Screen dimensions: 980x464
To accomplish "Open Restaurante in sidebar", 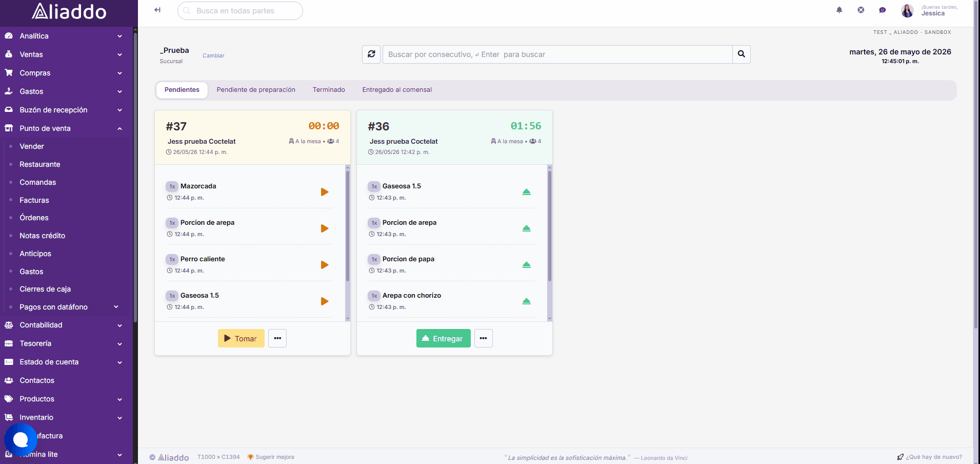I will 40,164.
